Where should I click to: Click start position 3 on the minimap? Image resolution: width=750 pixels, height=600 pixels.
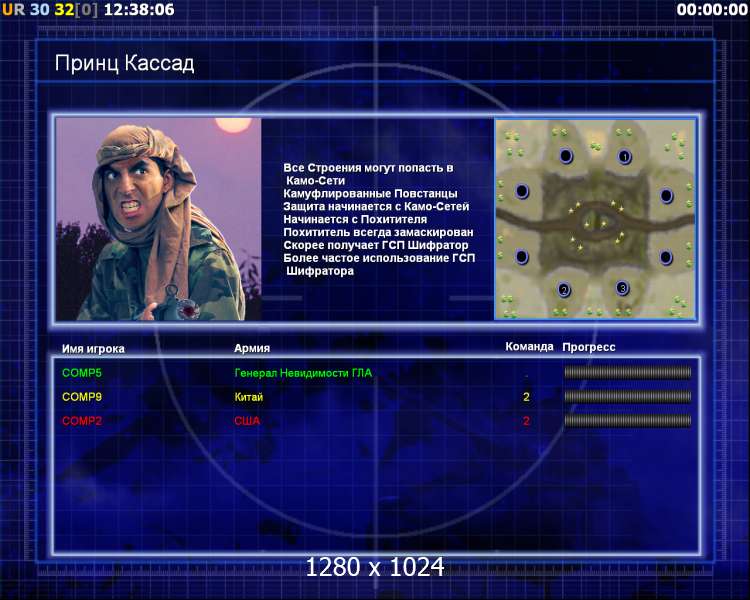tap(622, 288)
